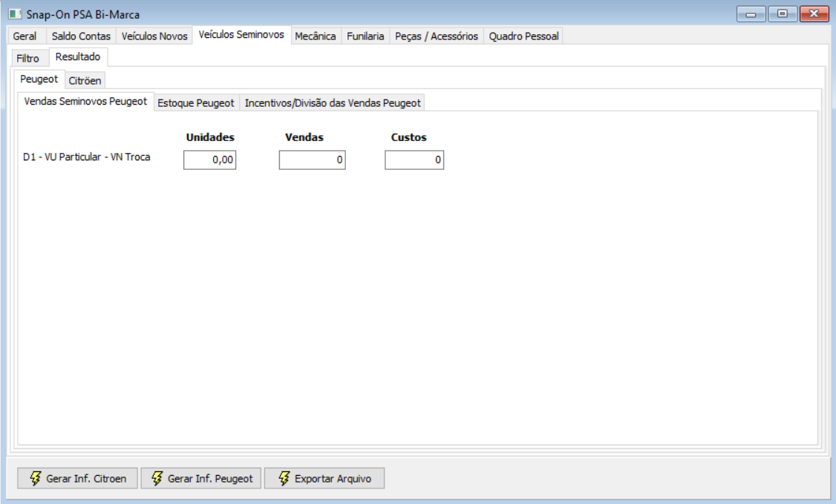The height and width of the screenshot is (504, 836).
Task: Click the Gerar Inf. Peugeot button
Action: [x=201, y=479]
